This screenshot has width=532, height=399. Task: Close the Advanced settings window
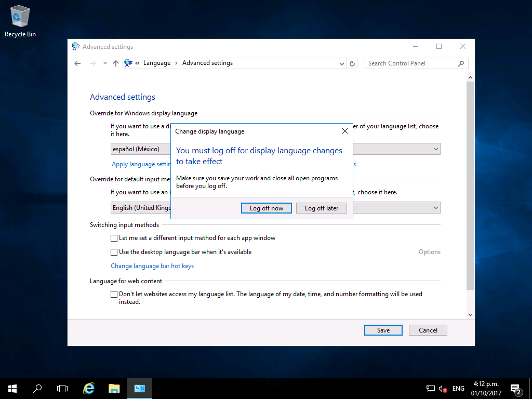tap(463, 46)
